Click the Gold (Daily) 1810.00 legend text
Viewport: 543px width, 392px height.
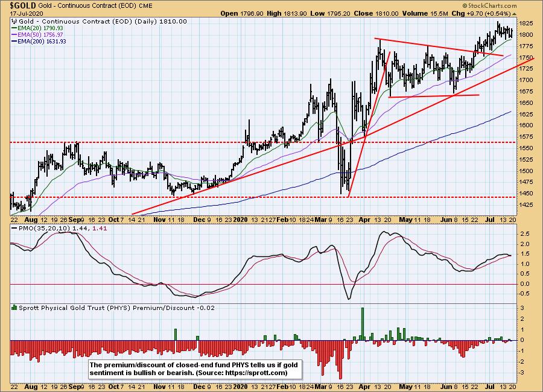point(103,22)
